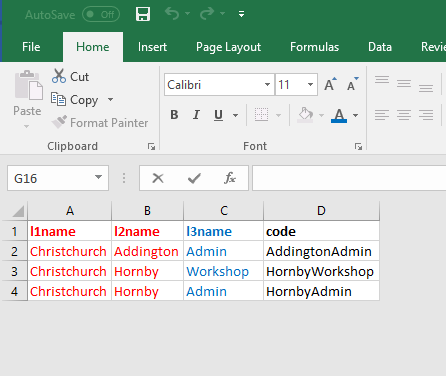Toggle Underline formatting

pyautogui.click(x=218, y=115)
